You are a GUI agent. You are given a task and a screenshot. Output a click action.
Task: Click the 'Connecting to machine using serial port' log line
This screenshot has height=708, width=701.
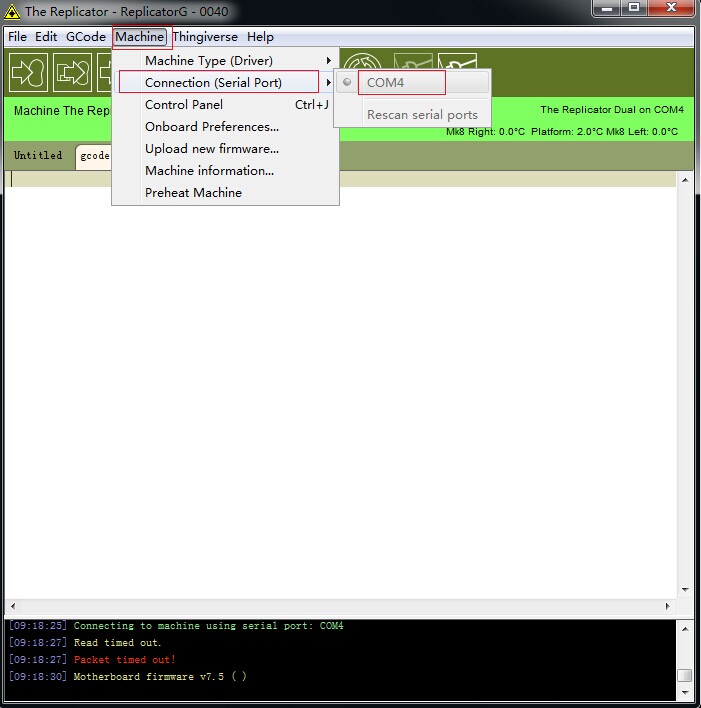point(176,626)
